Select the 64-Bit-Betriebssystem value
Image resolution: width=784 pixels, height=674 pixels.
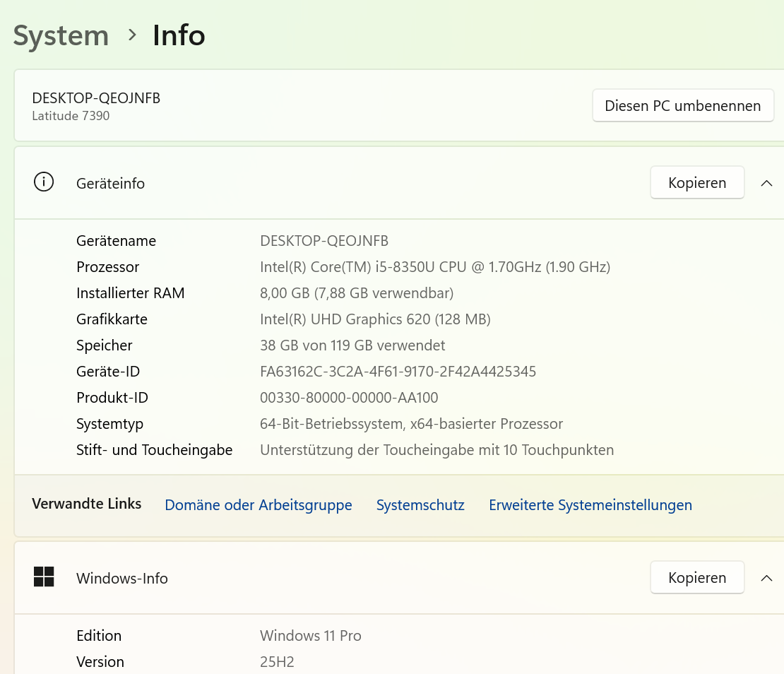(412, 424)
